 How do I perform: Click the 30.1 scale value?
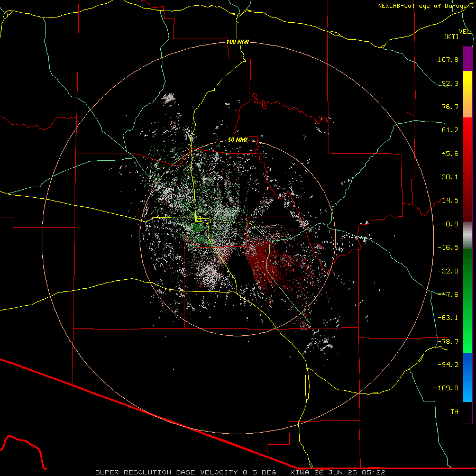(450, 177)
